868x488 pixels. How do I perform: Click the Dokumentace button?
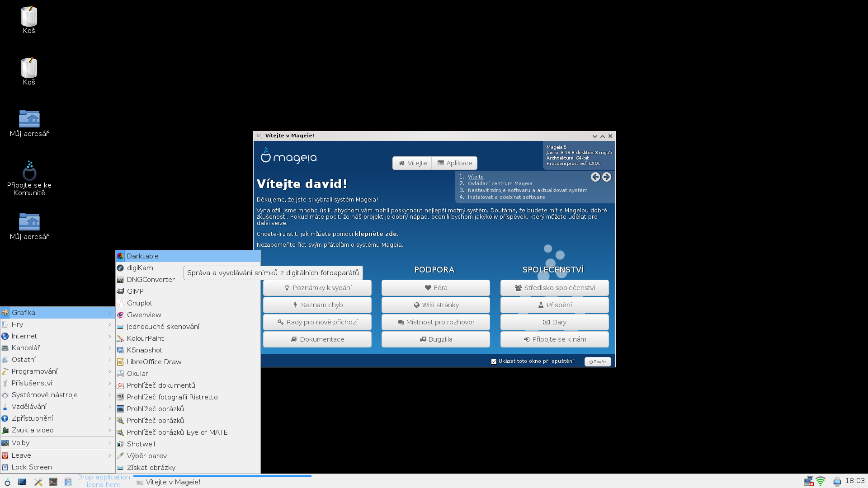click(317, 339)
